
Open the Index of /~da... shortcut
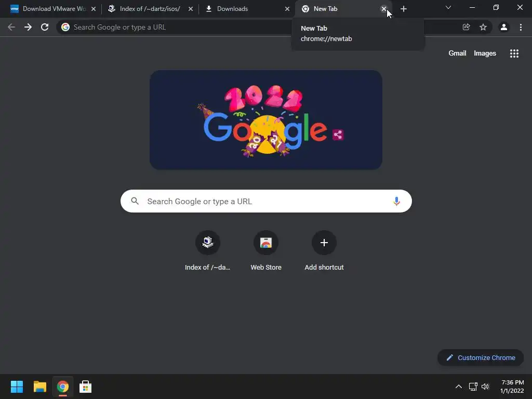[x=208, y=251]
